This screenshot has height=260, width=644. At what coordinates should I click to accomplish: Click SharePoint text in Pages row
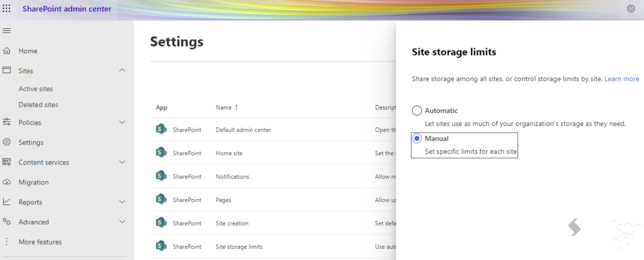pos(187,200)
